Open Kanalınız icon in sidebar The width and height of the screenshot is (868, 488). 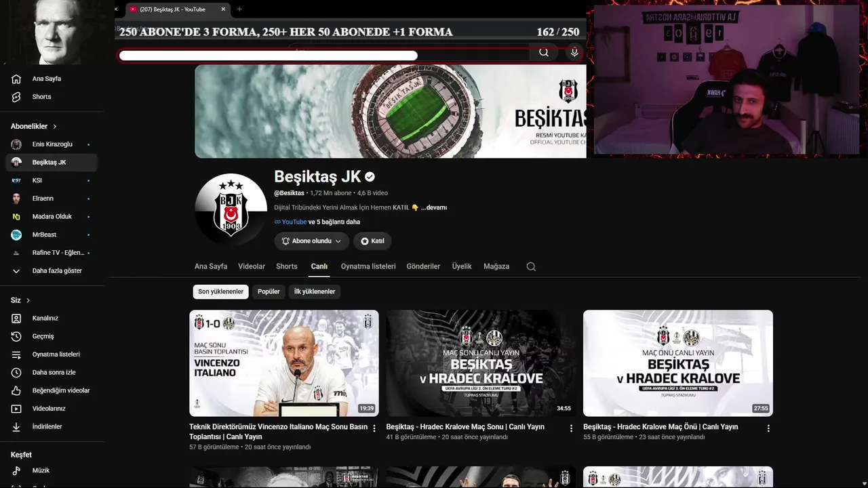pyautogui.click(x=16, y=319)
